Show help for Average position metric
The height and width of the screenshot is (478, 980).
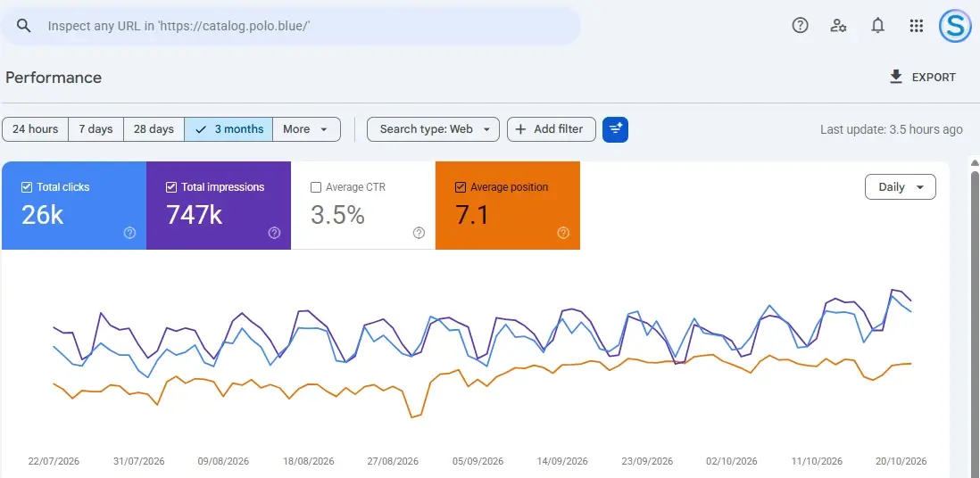click(x=563, y=233)
